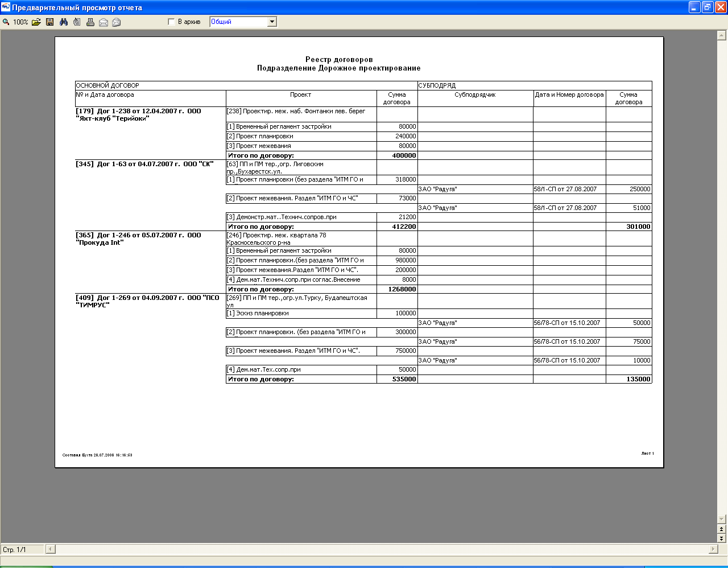Click the 301000 subcontract total
728x568 pixels.
point(628,227)
